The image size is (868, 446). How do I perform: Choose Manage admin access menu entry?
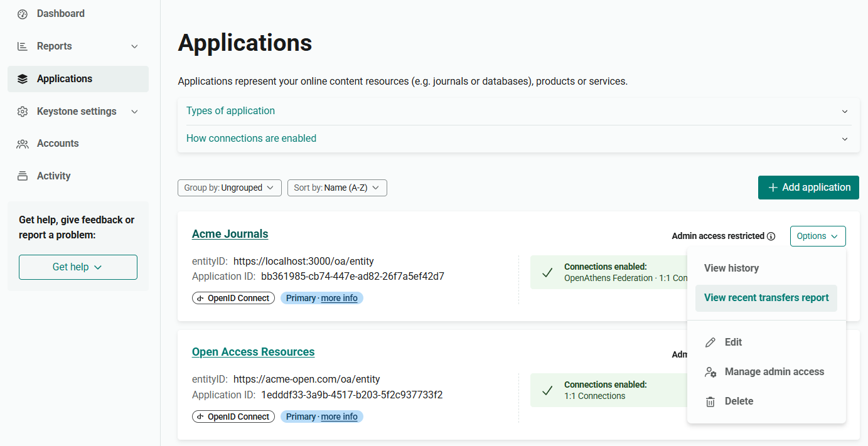pyautogui.click(x=766, y=372)
